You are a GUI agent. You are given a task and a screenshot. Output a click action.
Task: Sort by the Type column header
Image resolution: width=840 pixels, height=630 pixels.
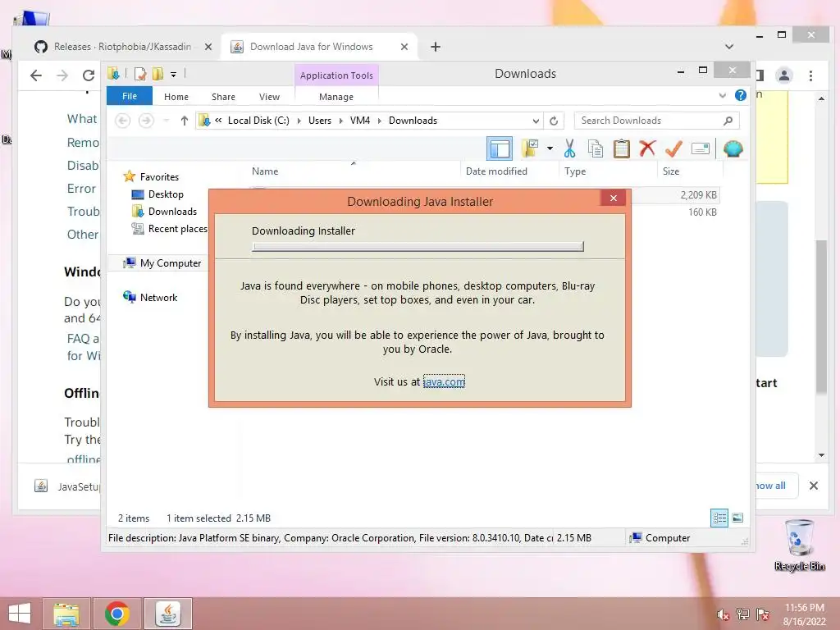[x=575, y=171]
